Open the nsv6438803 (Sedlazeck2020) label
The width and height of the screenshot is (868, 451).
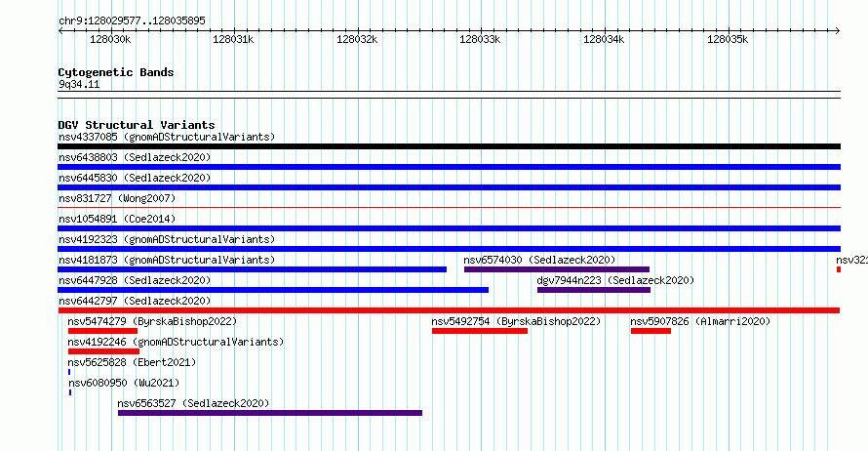135,157
